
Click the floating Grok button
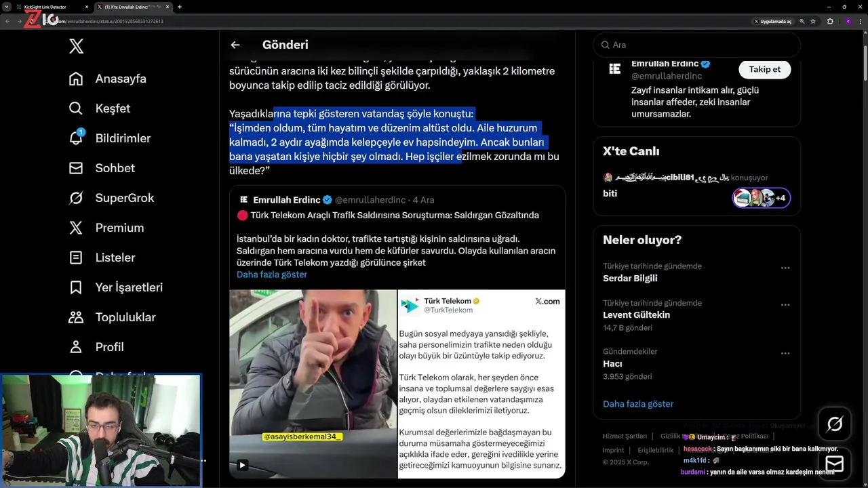pos(835,424)
